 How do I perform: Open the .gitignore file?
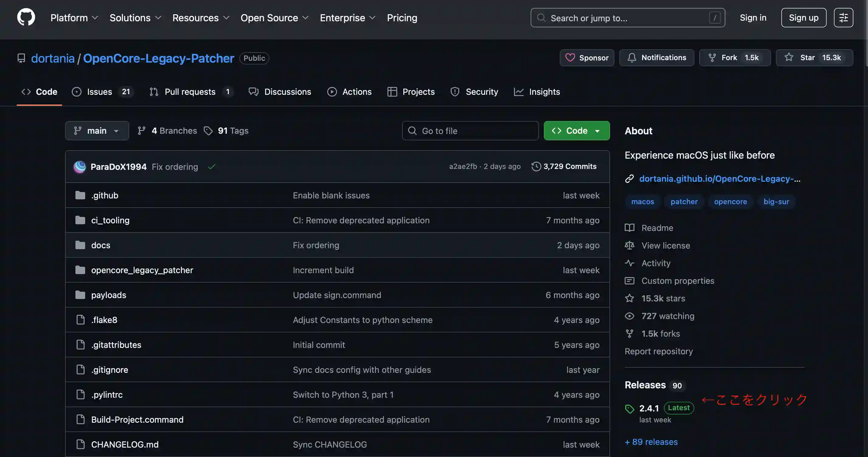tap(109, 370)
